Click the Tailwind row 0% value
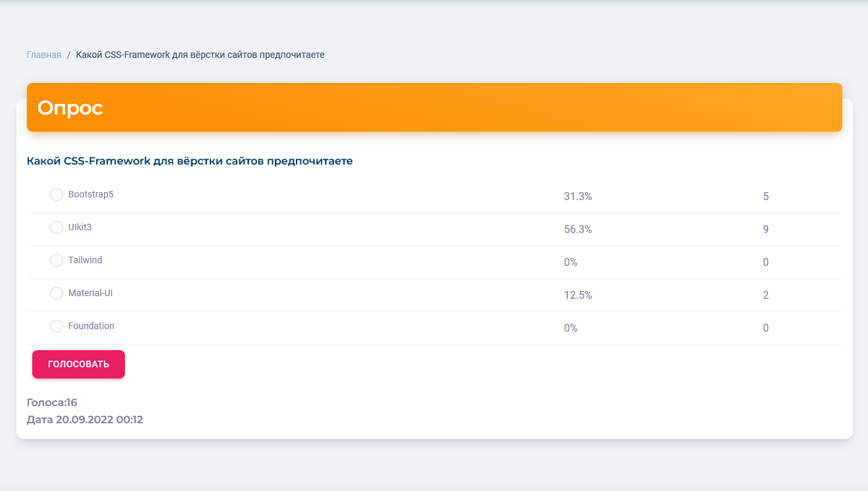 click(x=571, y=262)
